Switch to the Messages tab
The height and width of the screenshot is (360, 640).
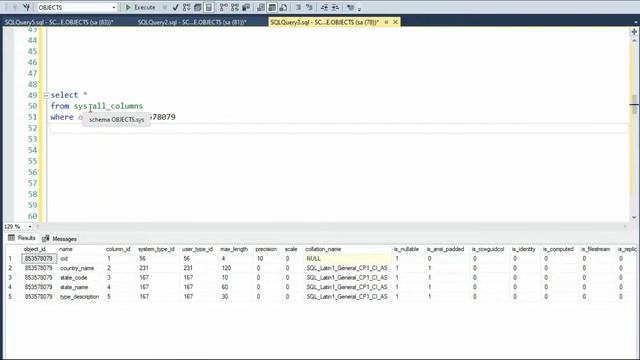pos(60,238)
